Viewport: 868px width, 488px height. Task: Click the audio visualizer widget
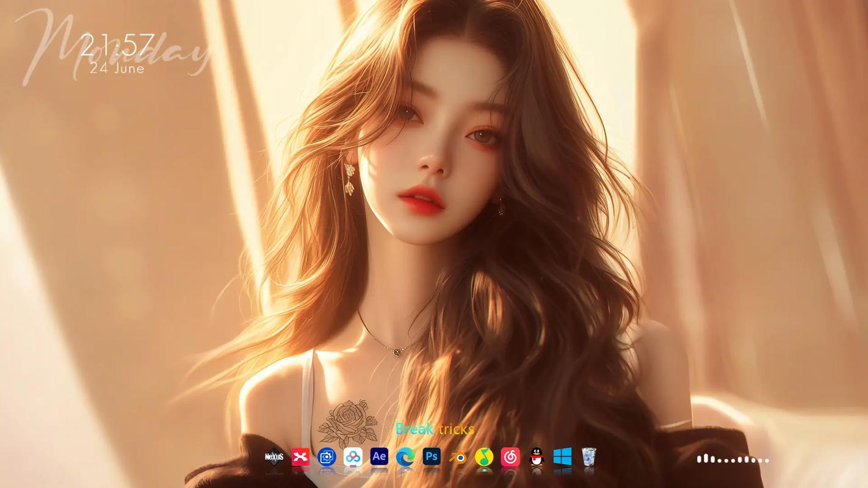pyautogui.click(x=733, y=459)
